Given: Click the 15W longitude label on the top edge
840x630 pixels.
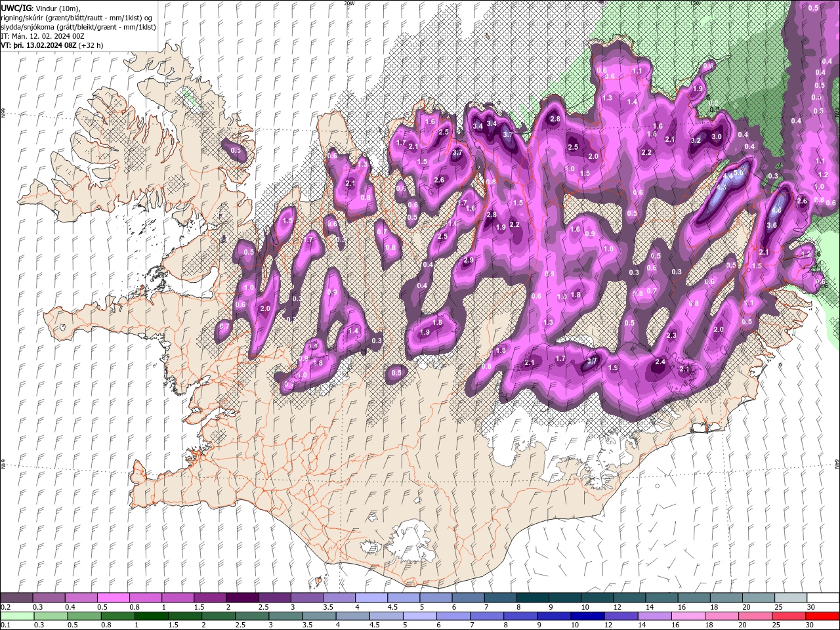Looking at the screenshot, I should pyautogui.click(x=695, y=3).
